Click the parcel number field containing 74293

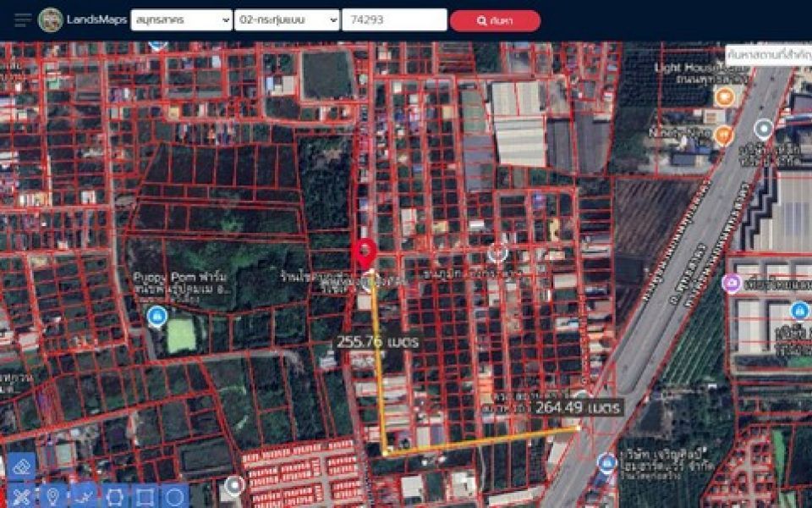coord(394,20)
